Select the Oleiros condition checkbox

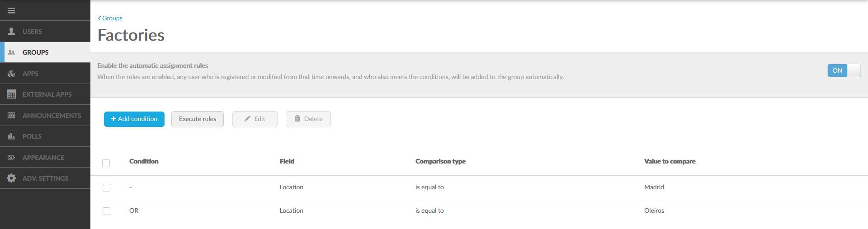[x=106, y=211]
